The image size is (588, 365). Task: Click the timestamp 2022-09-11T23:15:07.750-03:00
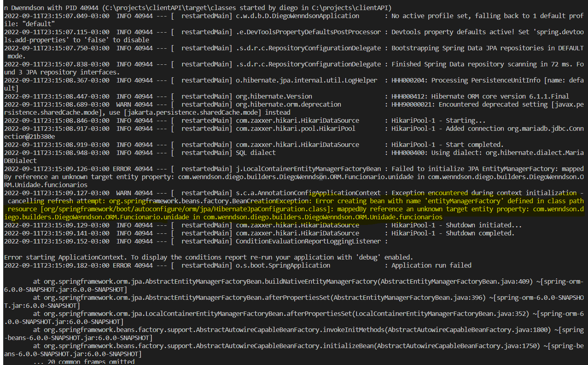click(57, 48)
